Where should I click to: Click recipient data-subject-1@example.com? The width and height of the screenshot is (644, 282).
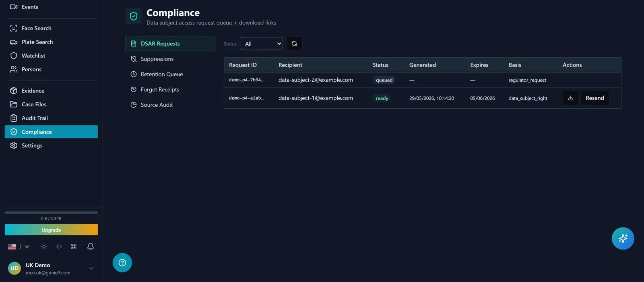[x=316, y=98]
